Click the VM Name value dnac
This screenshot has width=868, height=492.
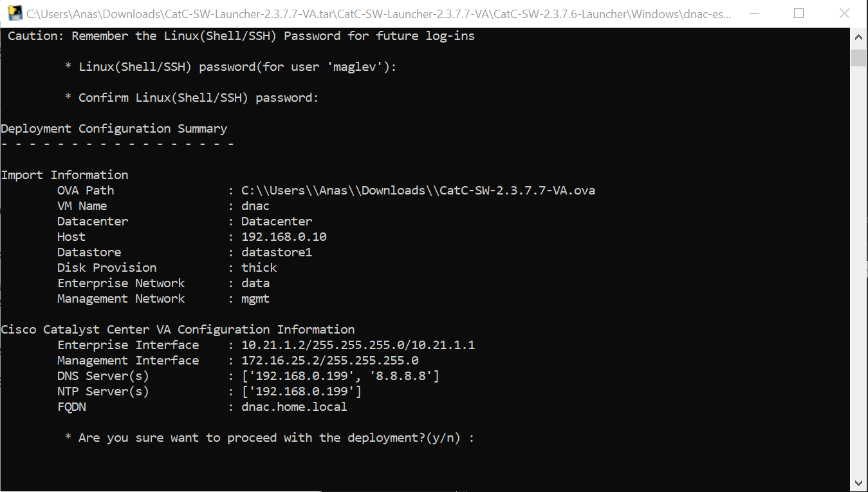click(x=255, y=206)
